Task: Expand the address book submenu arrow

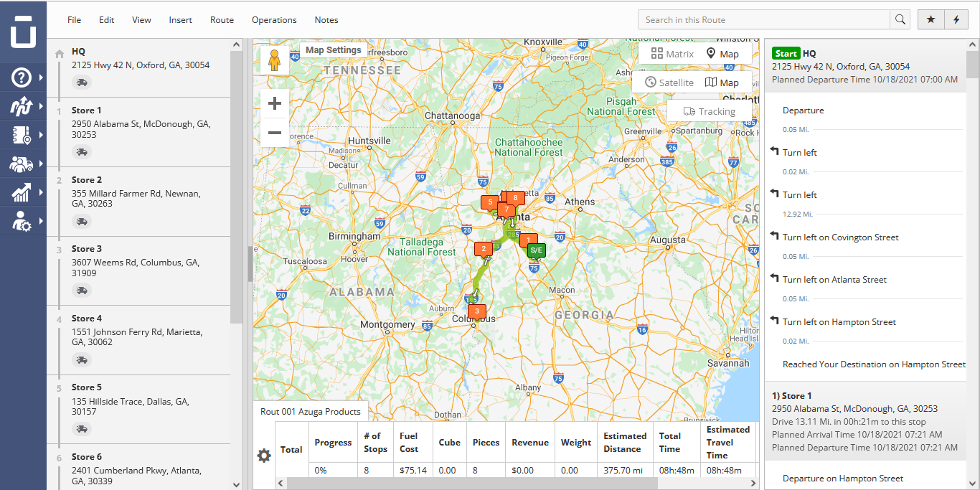Action: click(41, 134)
